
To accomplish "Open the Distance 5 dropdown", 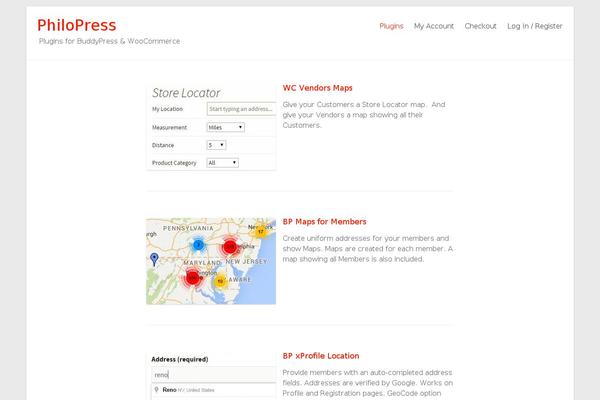I will [216, 145].
